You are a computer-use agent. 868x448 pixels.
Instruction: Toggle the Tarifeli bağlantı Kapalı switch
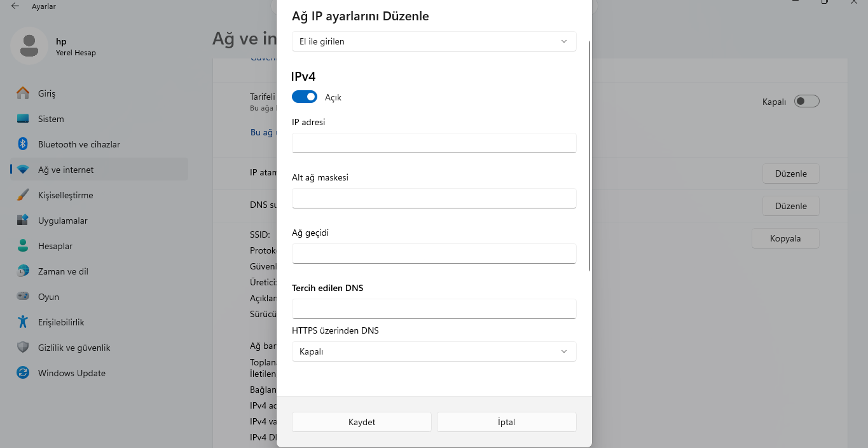807,102
